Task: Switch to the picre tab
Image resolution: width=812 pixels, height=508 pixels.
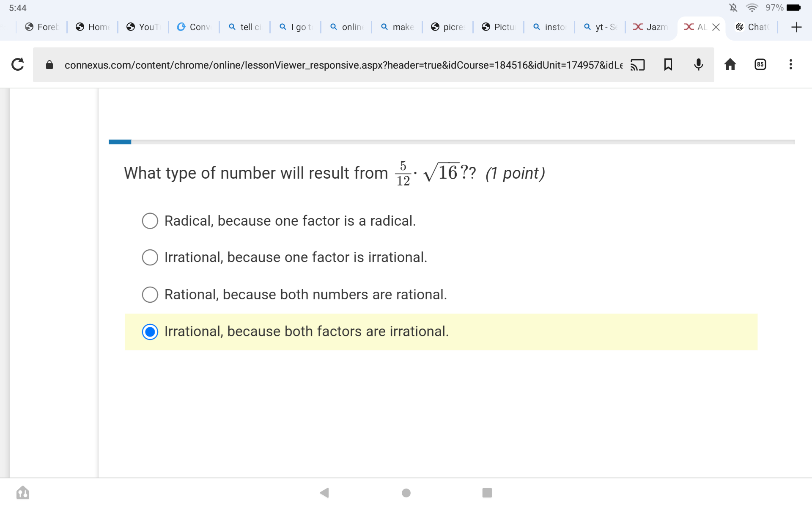Action: [x=447, y=27]
